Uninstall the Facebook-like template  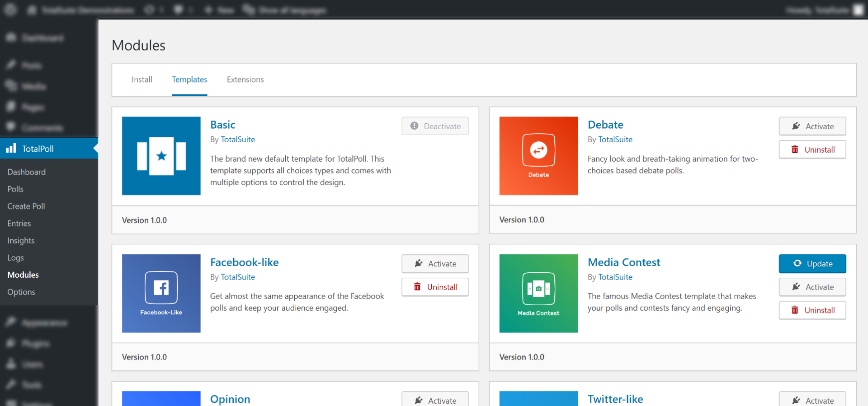coord(435,287)
